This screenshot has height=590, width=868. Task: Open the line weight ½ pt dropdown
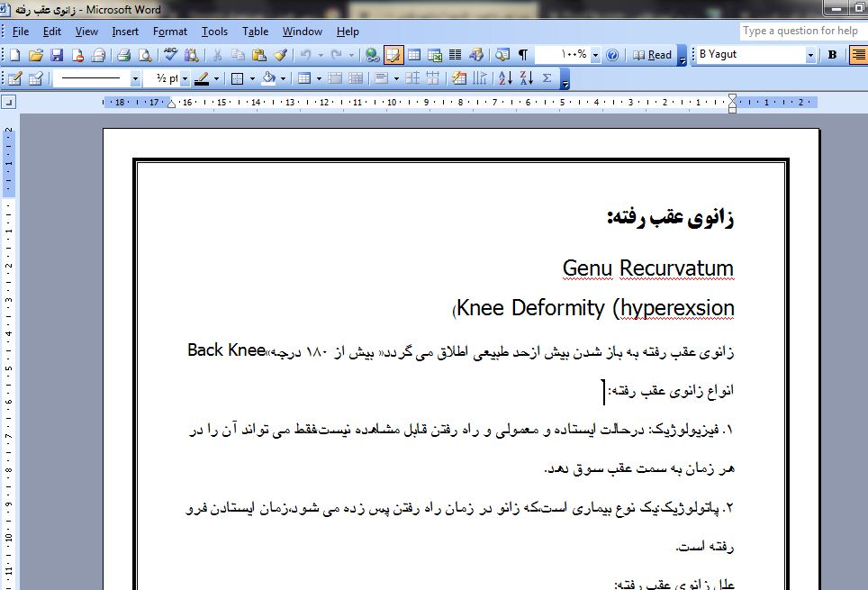185,78
